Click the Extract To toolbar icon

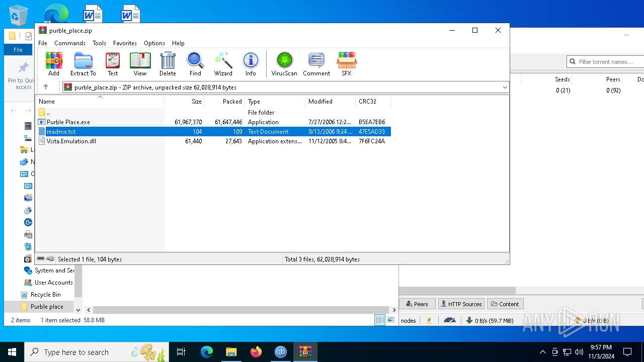pos(83,64)
